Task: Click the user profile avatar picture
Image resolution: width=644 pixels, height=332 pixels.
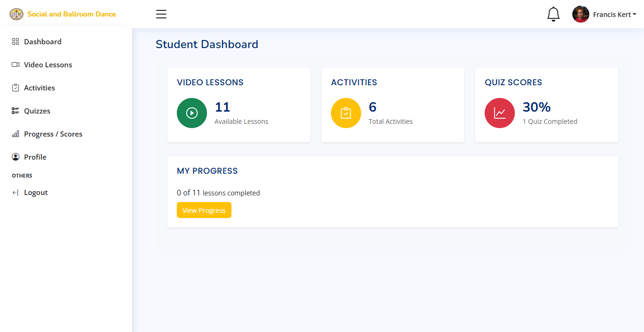Action: coord(580,14)
